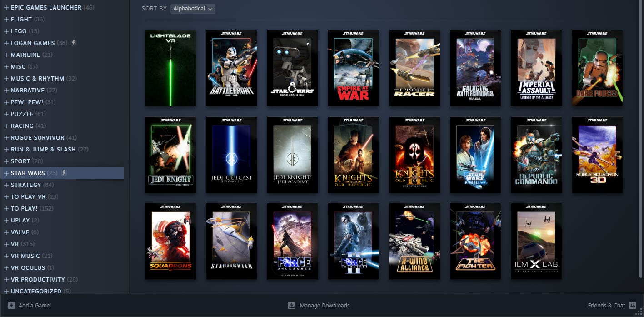The height and width of the screenshot is (317, 644).
Task: Open the KOTOR II Sith Lords cover
Action: click(x=414, y=155)
